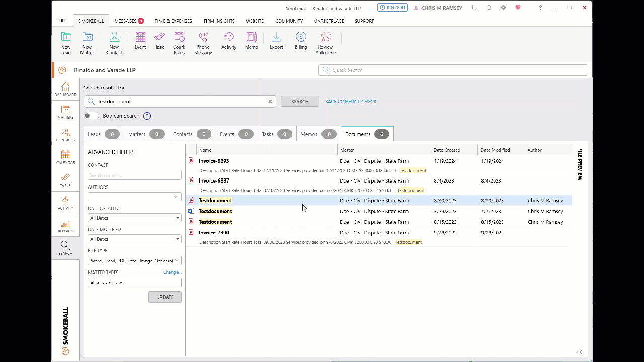
Task: Show Leads results tab
Action: click(x=103, y=134)
